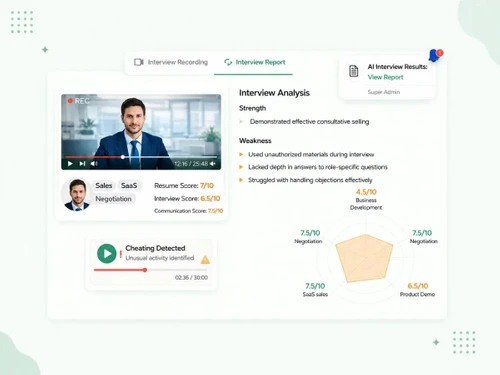Click the interview video thumbnail
The width and height of the screenshot is (500, 375).
pyautogui.click(x=141, y=132)
